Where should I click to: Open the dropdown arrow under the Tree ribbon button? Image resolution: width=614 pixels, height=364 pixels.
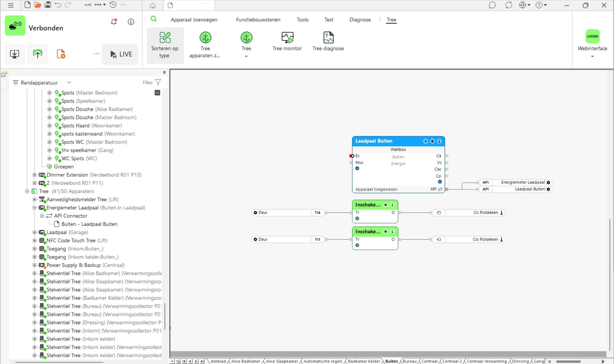[x=246, y=56]
